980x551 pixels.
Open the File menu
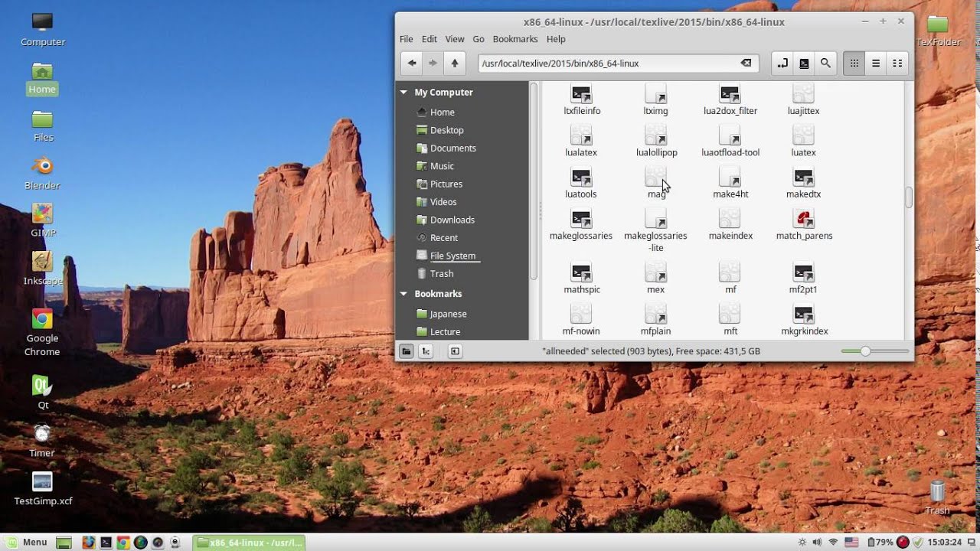[407, 39]
